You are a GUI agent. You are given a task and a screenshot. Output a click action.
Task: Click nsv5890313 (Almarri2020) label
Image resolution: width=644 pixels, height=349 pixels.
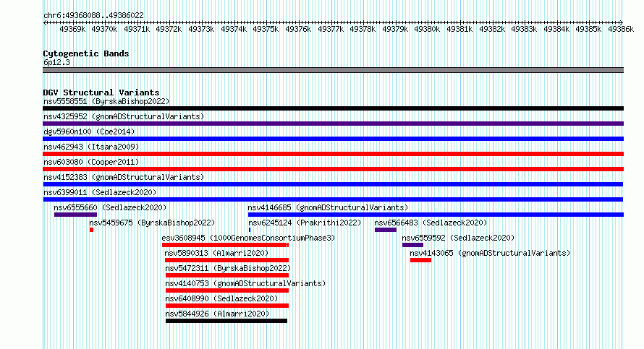216,253
